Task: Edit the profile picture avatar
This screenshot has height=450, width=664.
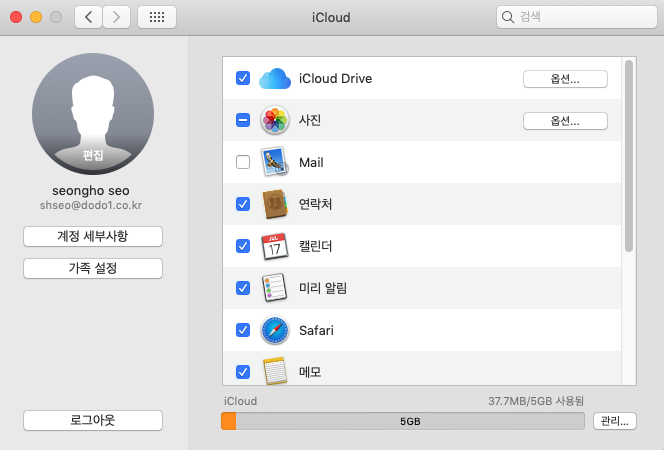Action: tap(93, 114)
